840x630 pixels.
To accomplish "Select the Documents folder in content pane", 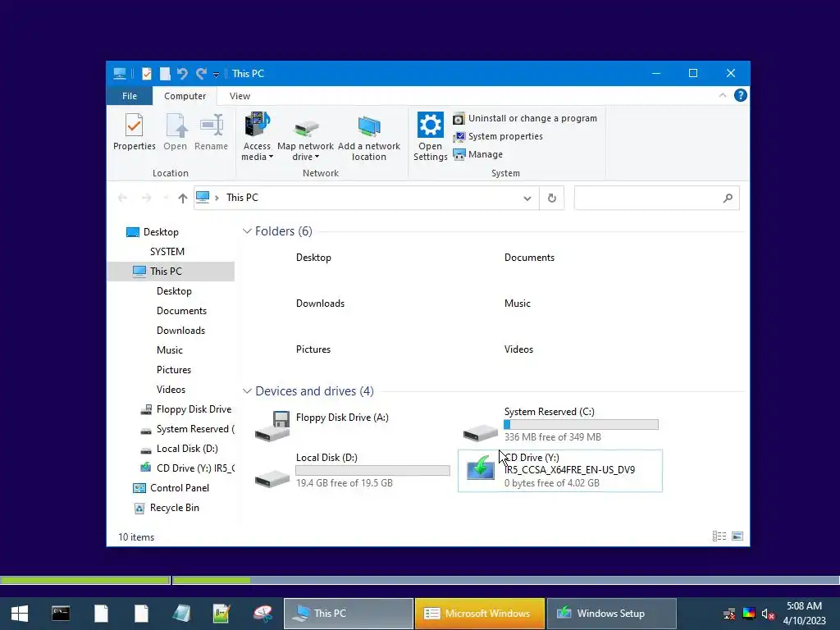I will [x=529, y=258].
